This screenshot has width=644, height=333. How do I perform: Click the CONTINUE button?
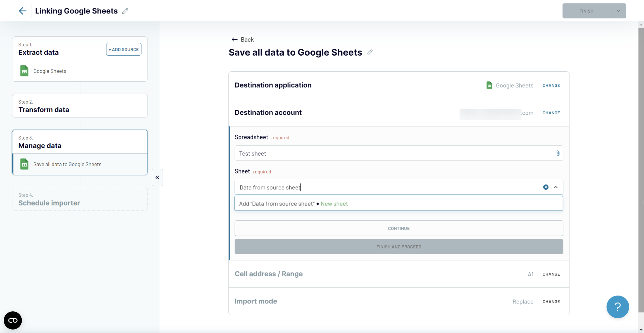[398, 228]
